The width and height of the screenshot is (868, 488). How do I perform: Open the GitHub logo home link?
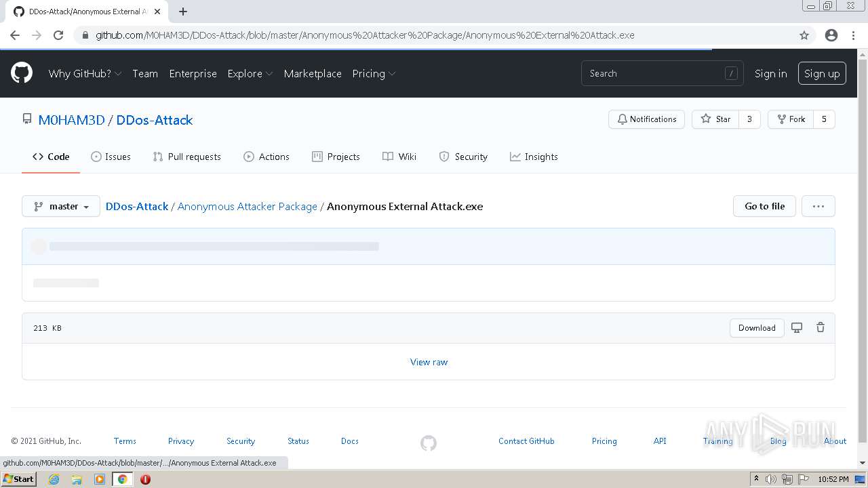pyautogui.click(x=22, y=73)
